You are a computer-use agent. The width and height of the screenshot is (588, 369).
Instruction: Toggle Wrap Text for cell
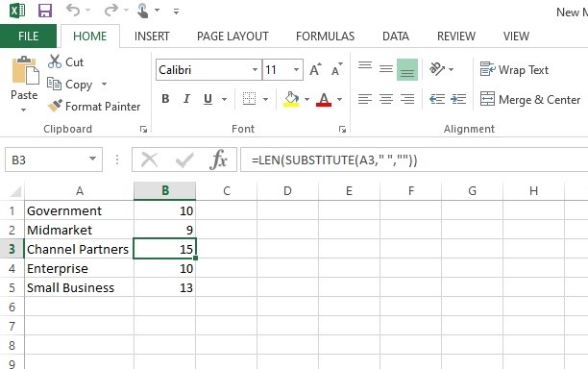click(514, 70)
